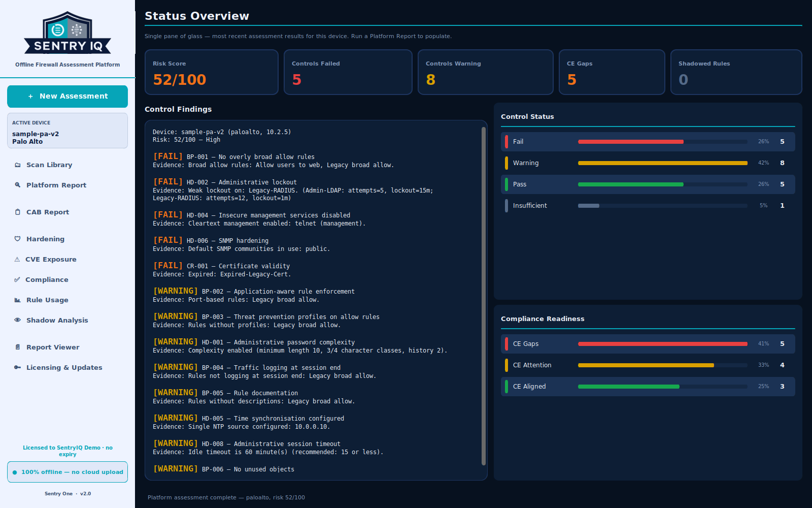Open Licensing & Updates

tap(67, 368)
